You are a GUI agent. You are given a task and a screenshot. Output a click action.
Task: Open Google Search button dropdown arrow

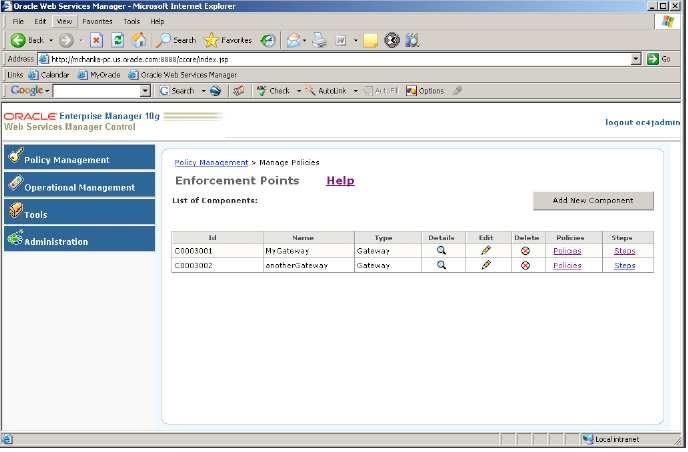point(203,91)
